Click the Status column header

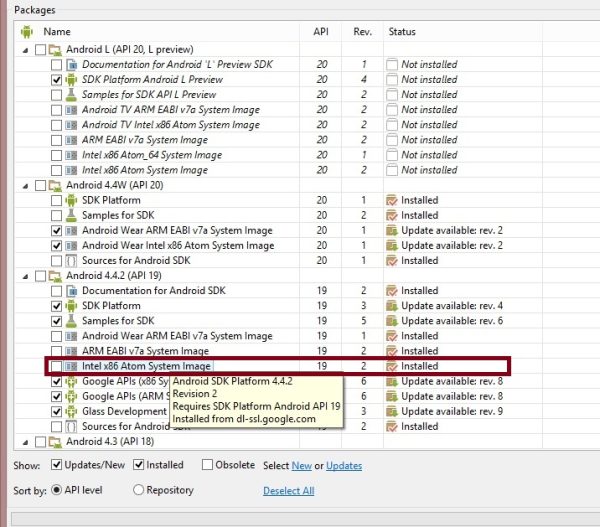coord(402,32)
